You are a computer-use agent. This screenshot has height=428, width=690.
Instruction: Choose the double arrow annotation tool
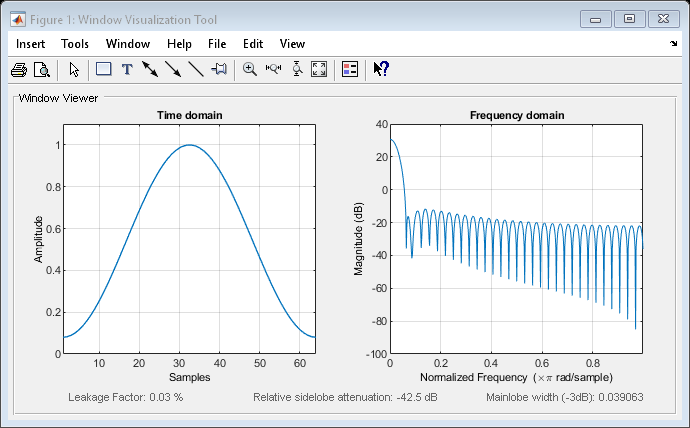click(150, 69)
